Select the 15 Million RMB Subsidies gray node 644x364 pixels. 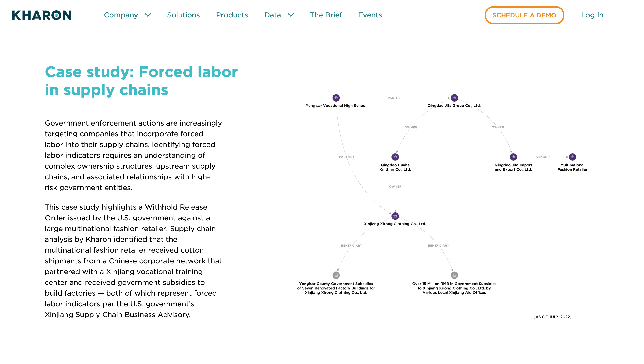[454, 275]
